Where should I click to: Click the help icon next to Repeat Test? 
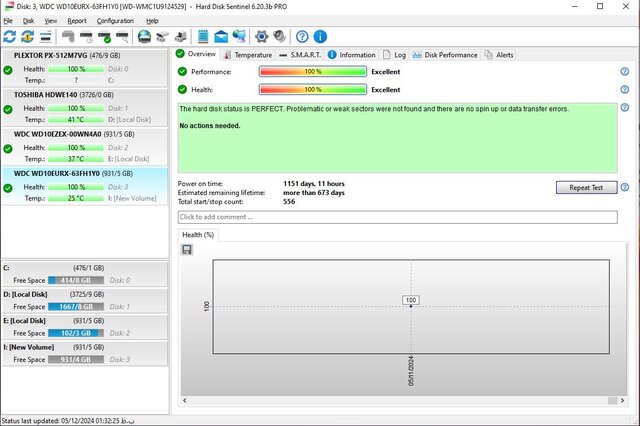(624, 187)
